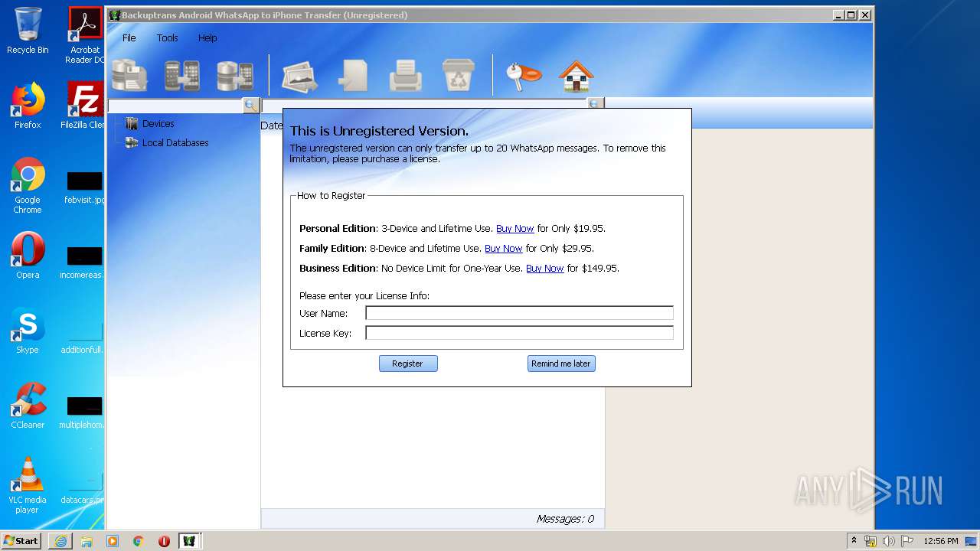Screen dimensions: 980x551
Task: Open the Skype desktop icon
Action: coord(28,331)
